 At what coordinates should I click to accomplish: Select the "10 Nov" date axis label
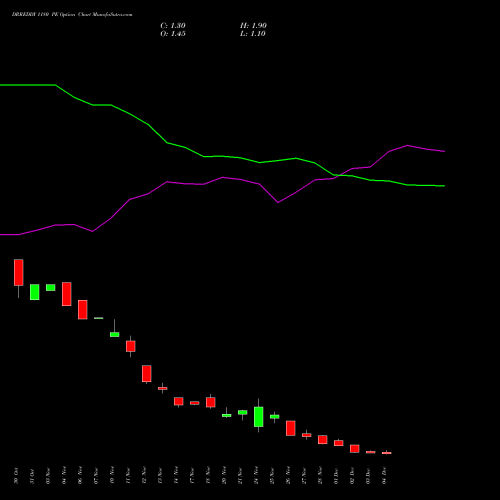(112, 475)
